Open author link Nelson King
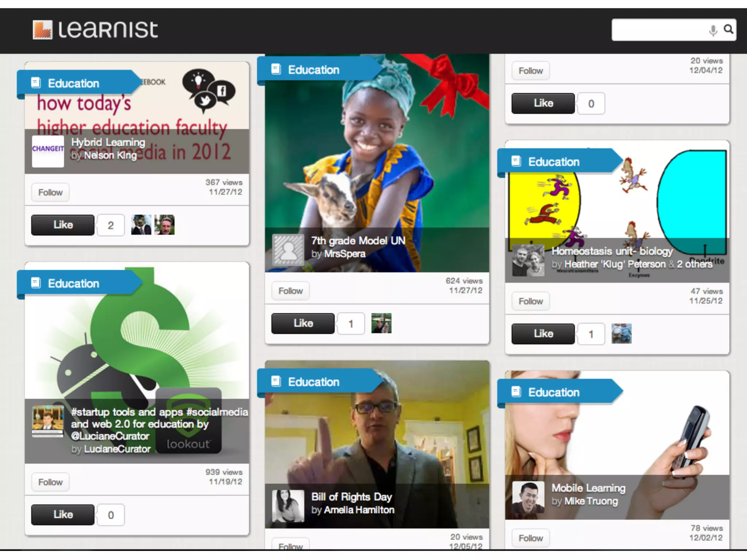The width and height of the screenshot is (747, 560). click(x=110, y=155)
